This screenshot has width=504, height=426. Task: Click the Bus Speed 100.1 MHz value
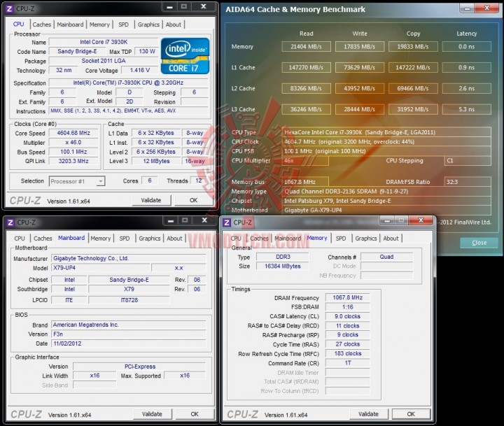point(73,152)
